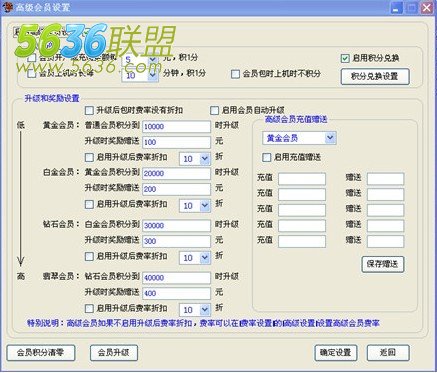Enable the 启用积分兑换 checkbox
The height and width of the screenshot is (373, 437).
pos(345,58)
